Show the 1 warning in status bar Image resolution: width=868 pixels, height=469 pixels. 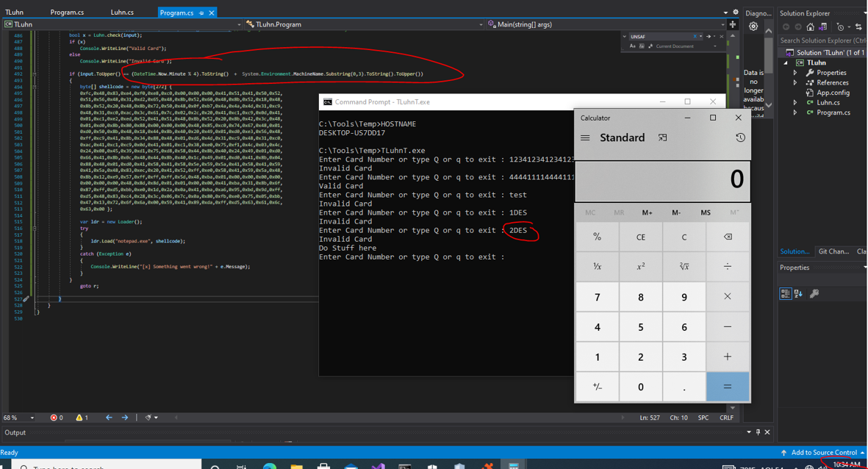tap(81, 417)
